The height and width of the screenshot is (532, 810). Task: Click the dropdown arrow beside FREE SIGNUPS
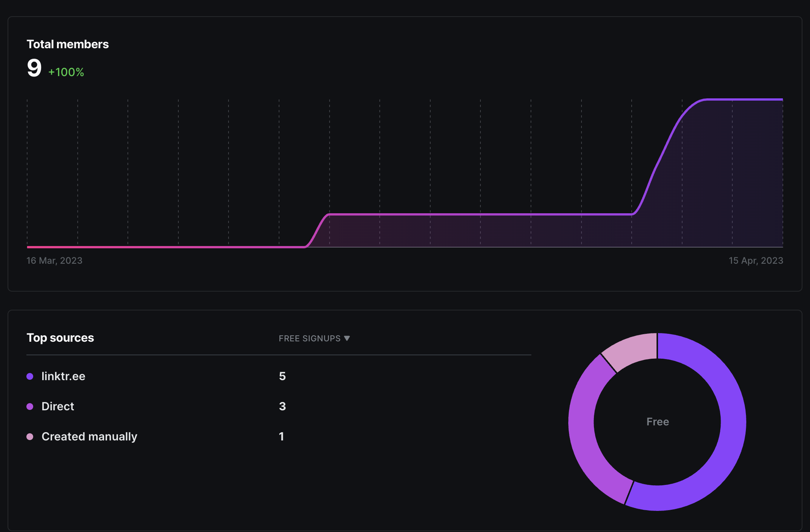[x=347, y=338]
